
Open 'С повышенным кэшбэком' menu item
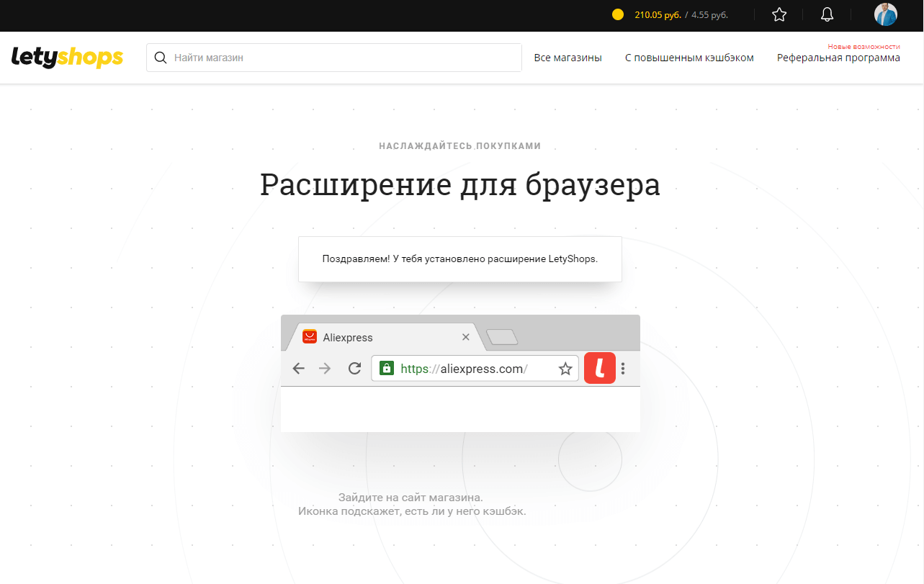pos(689,58)
